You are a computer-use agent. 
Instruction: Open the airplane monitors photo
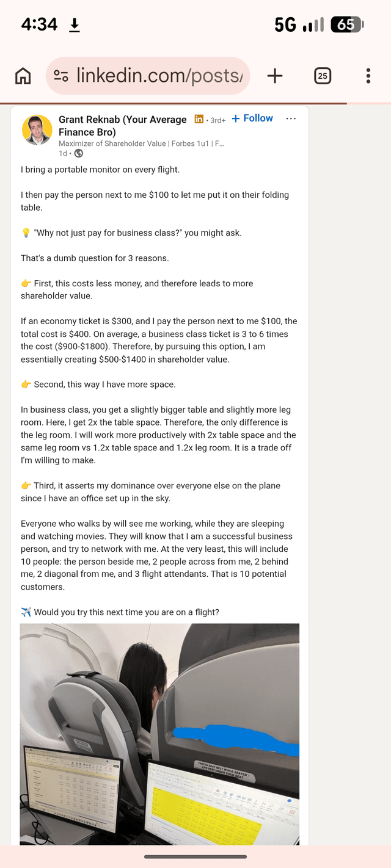159,732
